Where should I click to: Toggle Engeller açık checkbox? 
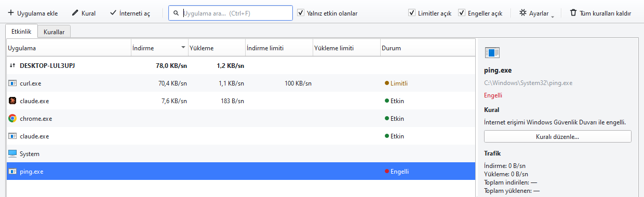[462, 13]
